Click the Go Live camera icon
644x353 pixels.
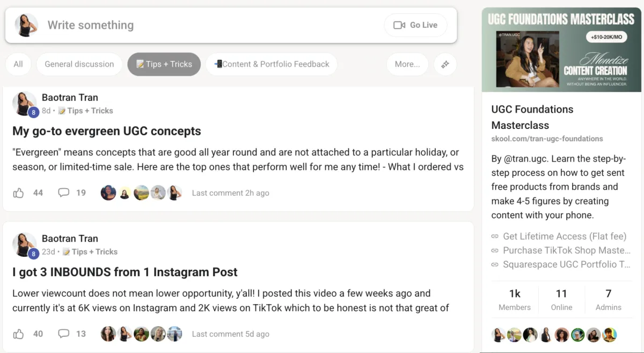[399, 25]
